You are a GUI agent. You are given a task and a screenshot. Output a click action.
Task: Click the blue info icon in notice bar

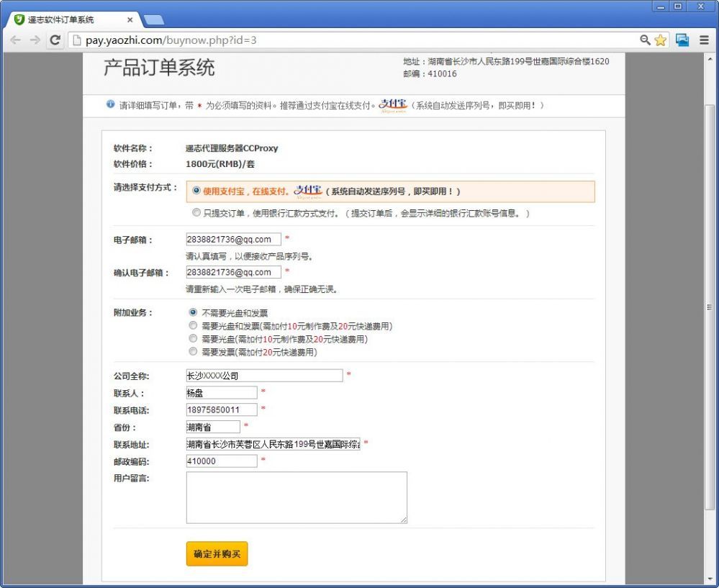click(110, 104)
